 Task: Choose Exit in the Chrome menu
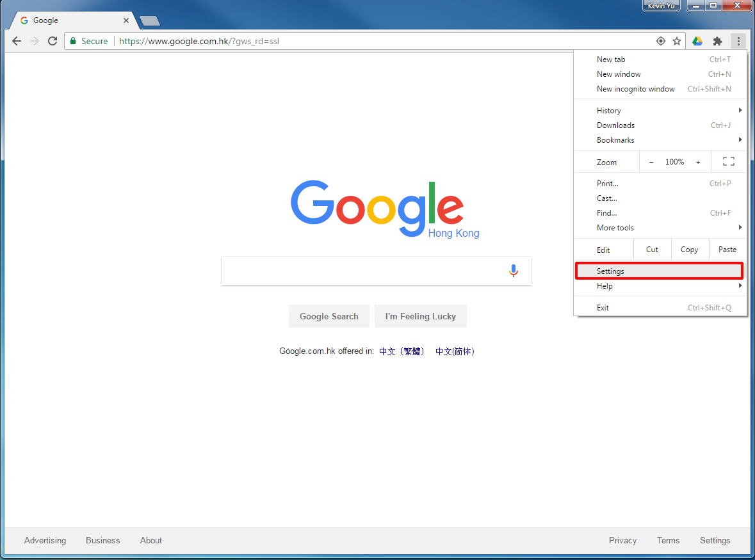coord(660,307)
